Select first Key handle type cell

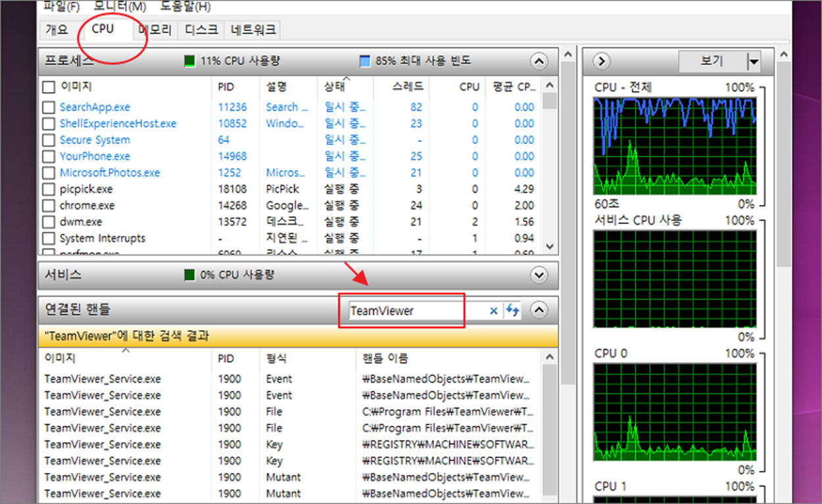[x=274, y=445]
